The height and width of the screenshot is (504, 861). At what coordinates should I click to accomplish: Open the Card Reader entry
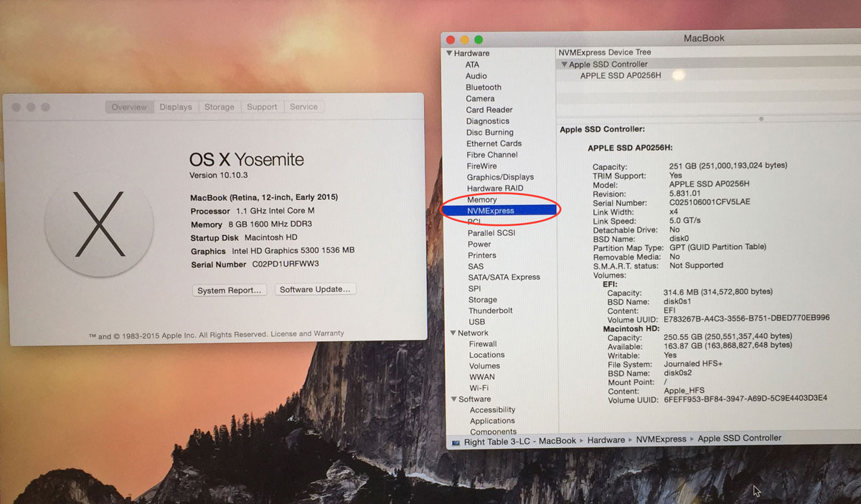489,110
